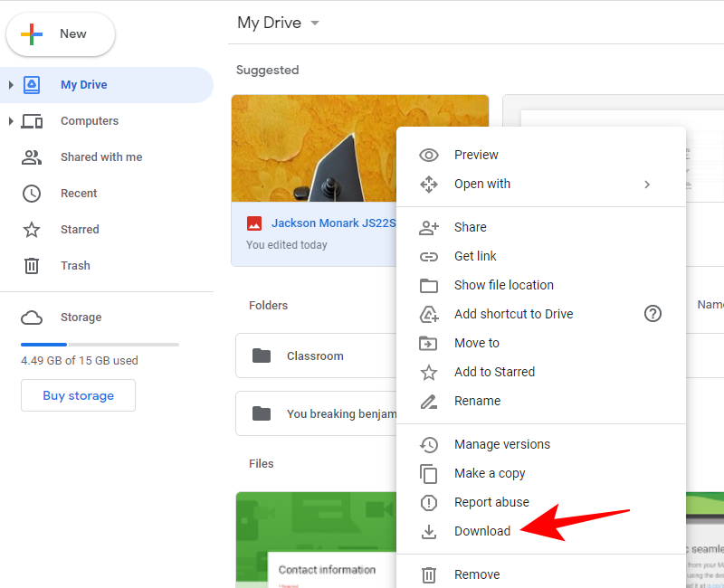Click the Recent clock icon in sidebar
The height and width of the screenshot is (588, 724).
[x=32, y=194]
